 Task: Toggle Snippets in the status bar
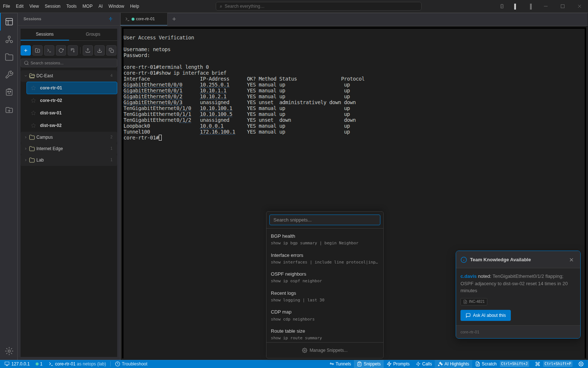369,364
